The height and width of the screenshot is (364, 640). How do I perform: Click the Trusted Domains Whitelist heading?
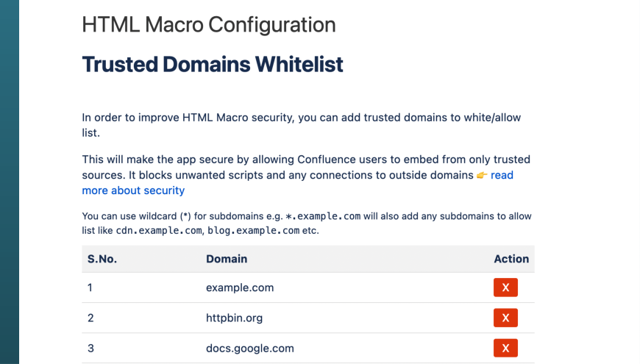click(213, 65)
